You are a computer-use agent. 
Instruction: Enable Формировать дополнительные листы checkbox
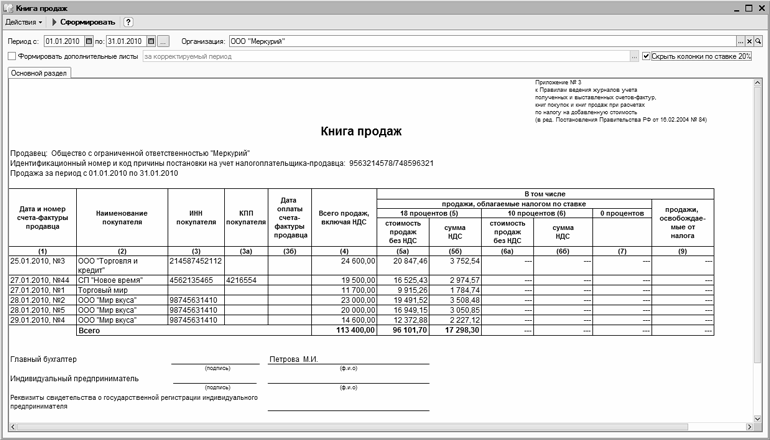click(11, 57)
